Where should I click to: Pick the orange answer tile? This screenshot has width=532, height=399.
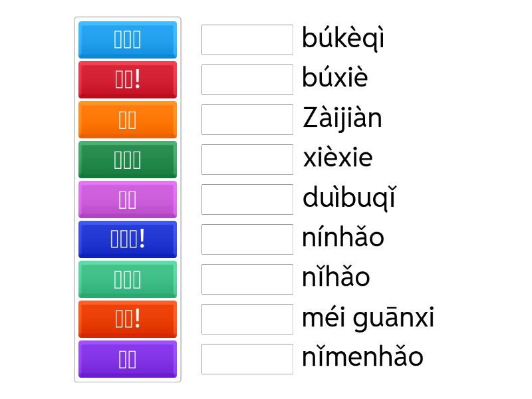click(127, 120)
